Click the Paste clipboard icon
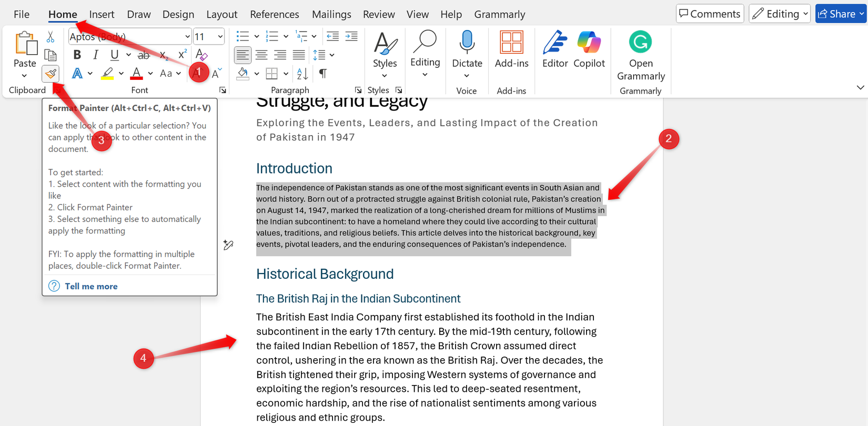 [25, 43]
